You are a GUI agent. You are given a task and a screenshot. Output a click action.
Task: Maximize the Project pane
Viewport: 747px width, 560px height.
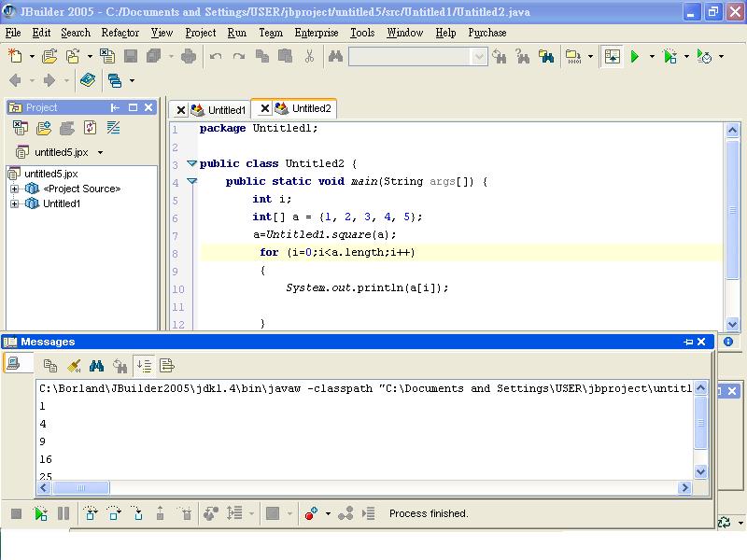(x=133, y=107)
